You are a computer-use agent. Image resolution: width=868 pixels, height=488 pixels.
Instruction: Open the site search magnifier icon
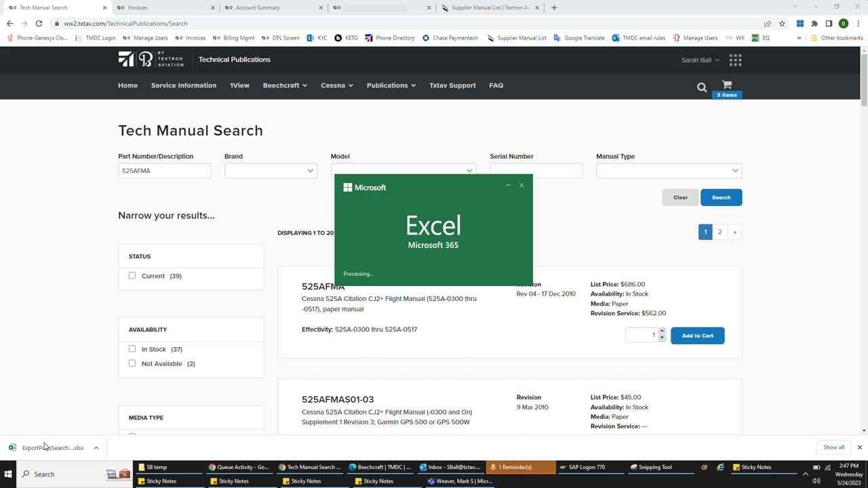pyautogui.click(x=702, y=87)
